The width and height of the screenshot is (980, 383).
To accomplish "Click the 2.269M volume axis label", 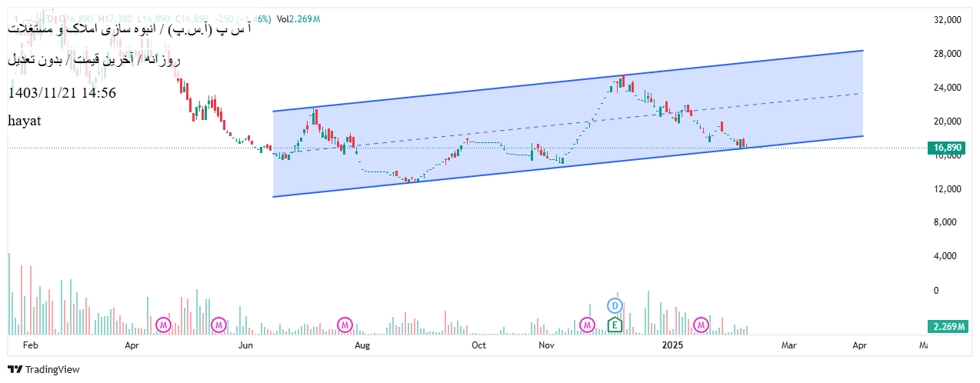I will 948,327.
